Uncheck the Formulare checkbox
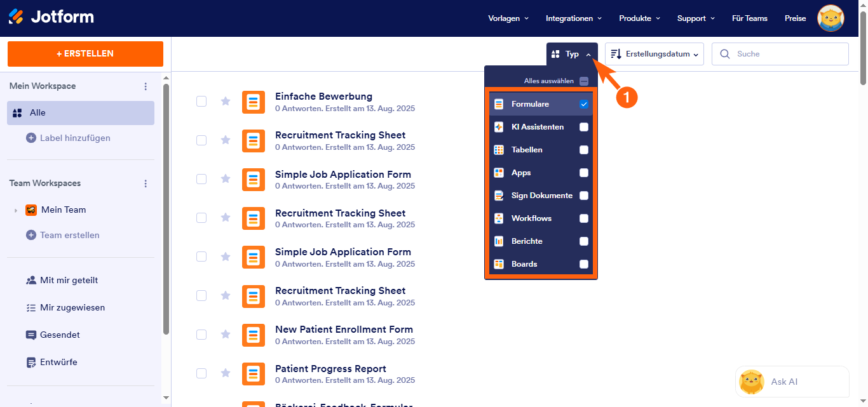This screenshot has height=407, width=868. (x=584, y=104)
